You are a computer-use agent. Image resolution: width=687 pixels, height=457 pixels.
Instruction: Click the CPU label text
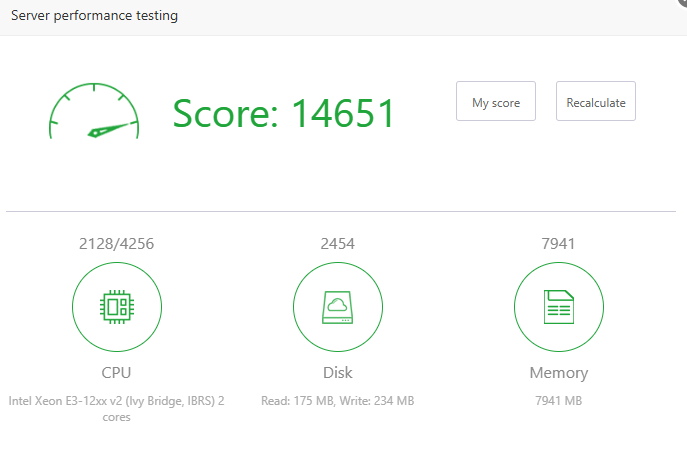(x=117, y=373)
